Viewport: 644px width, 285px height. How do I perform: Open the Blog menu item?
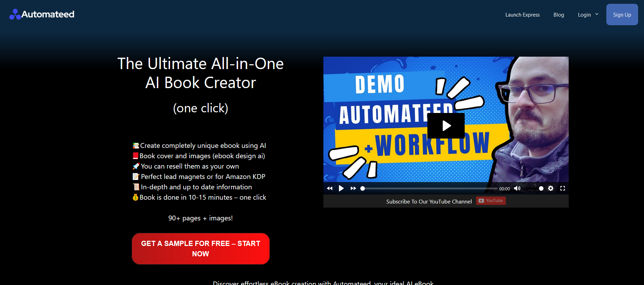tap(559, 15)
